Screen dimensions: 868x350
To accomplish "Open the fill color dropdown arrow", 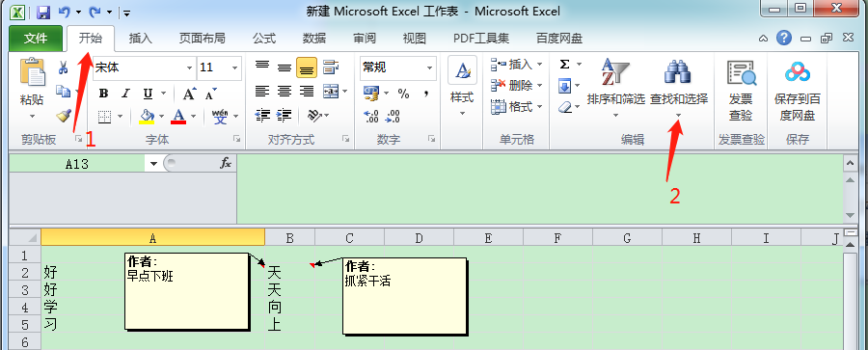I will pyautogui.click(x=162, y=117).
